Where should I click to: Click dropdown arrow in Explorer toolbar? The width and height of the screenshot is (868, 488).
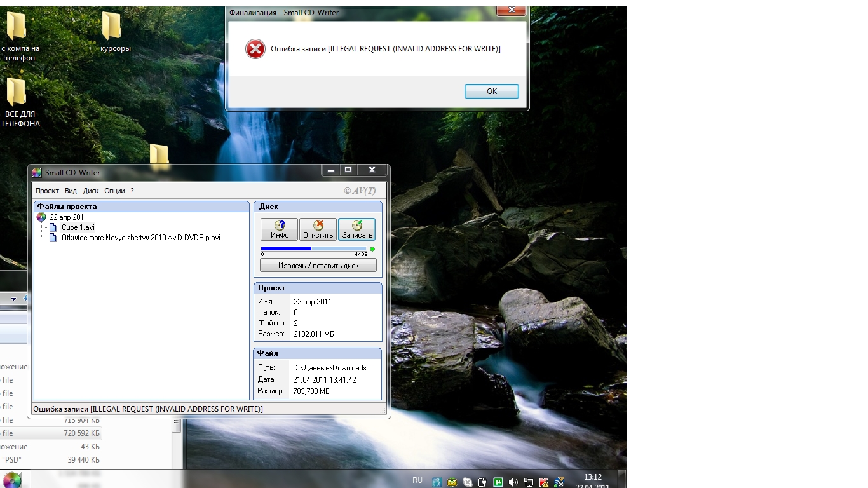tap(13, 298)
